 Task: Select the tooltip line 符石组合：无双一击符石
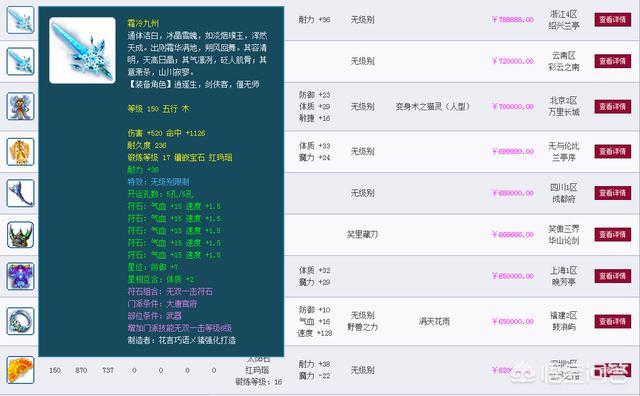tap(170, 291)
